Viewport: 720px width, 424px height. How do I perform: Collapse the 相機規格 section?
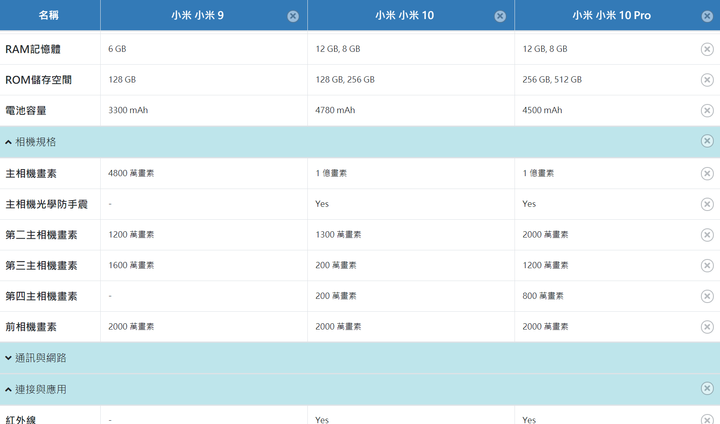pos(8,142)
